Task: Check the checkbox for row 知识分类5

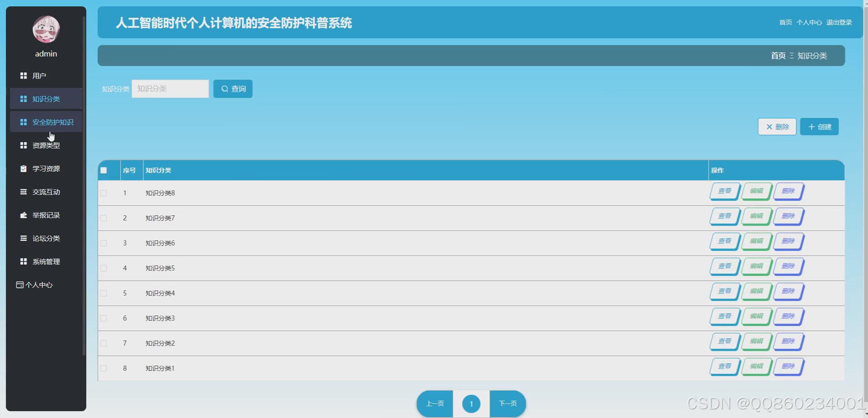Action: [x=104, y=268]
